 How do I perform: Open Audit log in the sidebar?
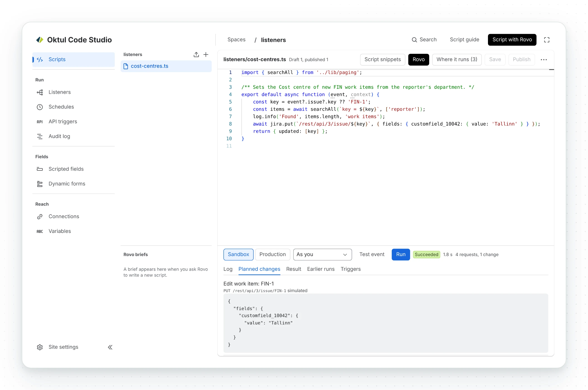(73, 136)
